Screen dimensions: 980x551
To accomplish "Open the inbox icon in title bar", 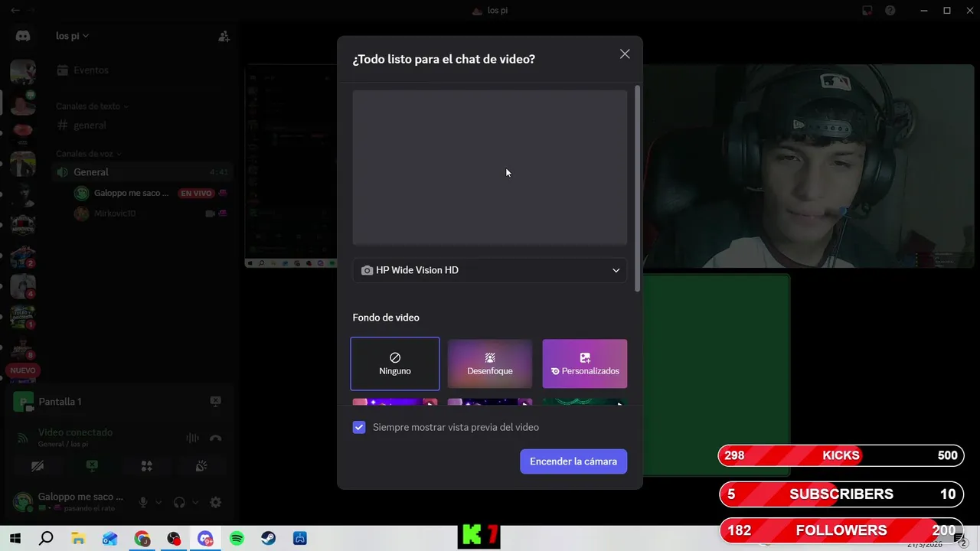I will point(867,11).
